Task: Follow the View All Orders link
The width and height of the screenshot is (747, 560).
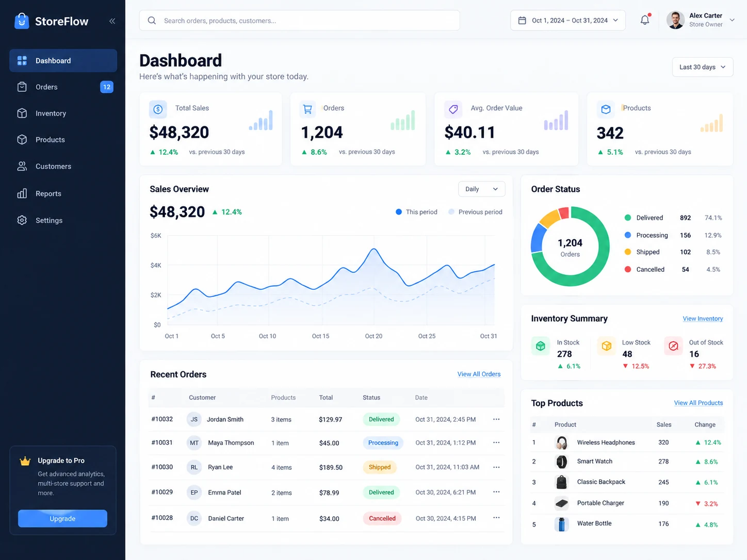Action: 479,374
